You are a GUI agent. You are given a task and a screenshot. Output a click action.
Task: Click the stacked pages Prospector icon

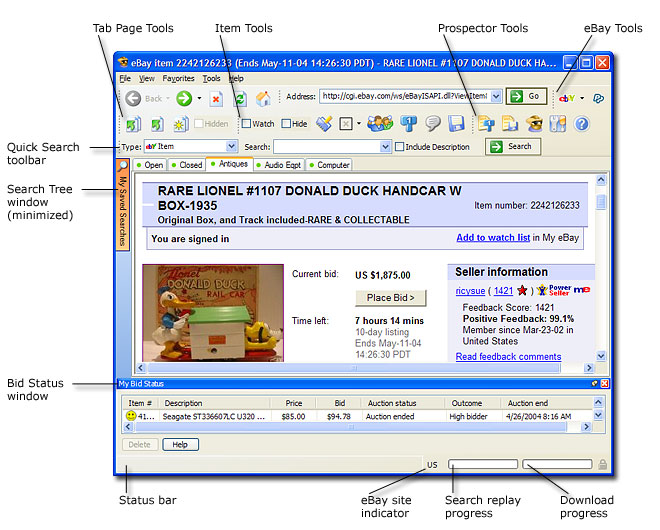(x=510, y=124)
